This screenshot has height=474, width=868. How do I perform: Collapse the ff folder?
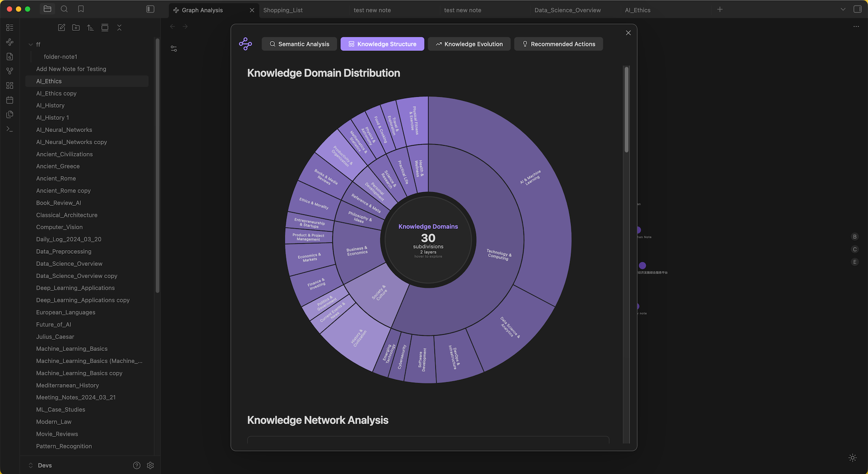pyautogui.click(x=31, y=44)
